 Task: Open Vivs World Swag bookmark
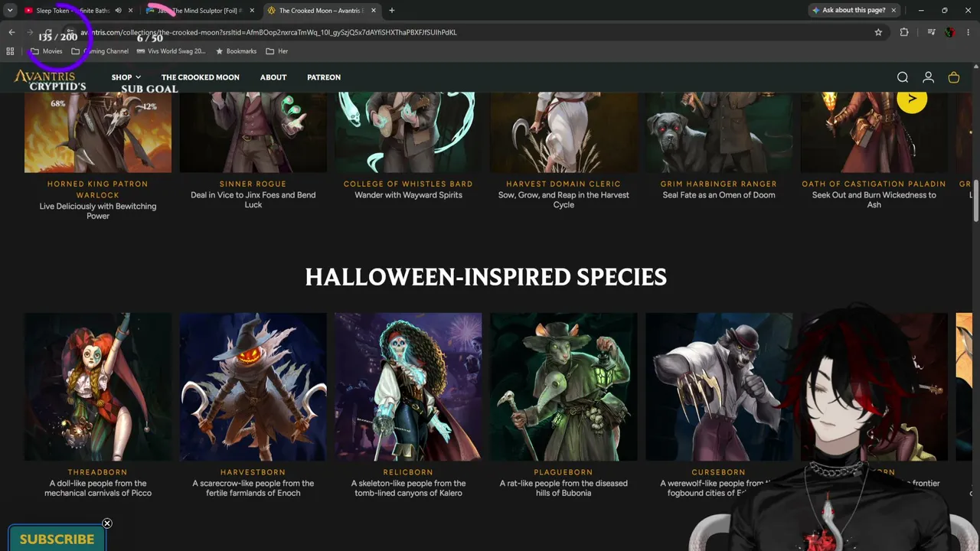click(171, 51)
